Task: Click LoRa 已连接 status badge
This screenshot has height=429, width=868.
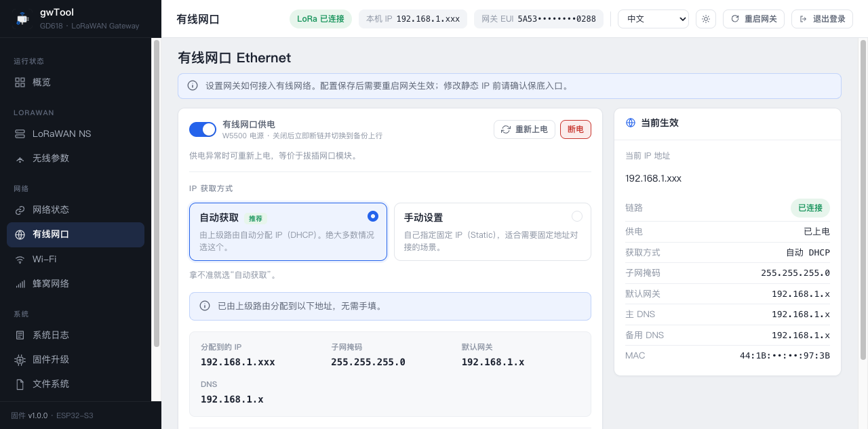Action: pos(321,19)
